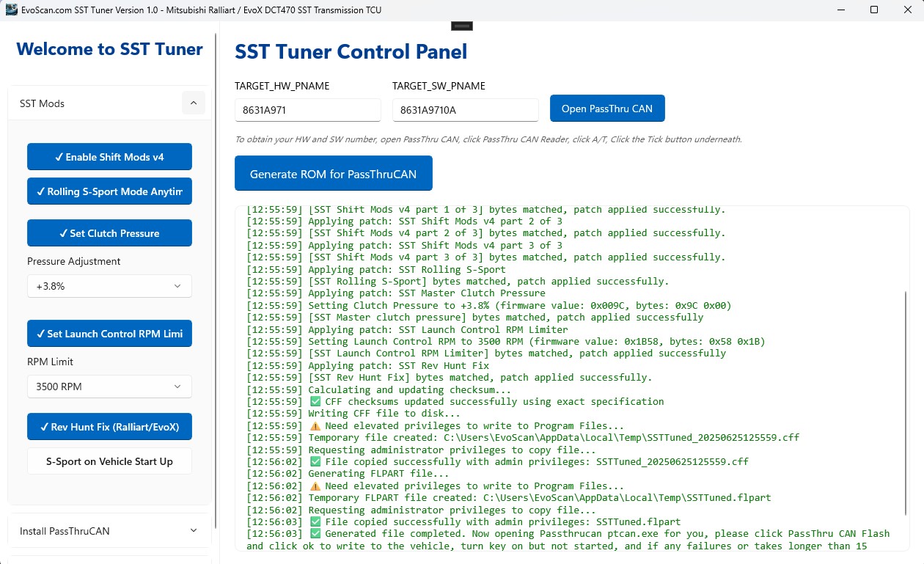Viewport: 924px width, 564px height.
Task: Open the RPM Limit 3500 RPM dropdown
Action: pos(109,387)
